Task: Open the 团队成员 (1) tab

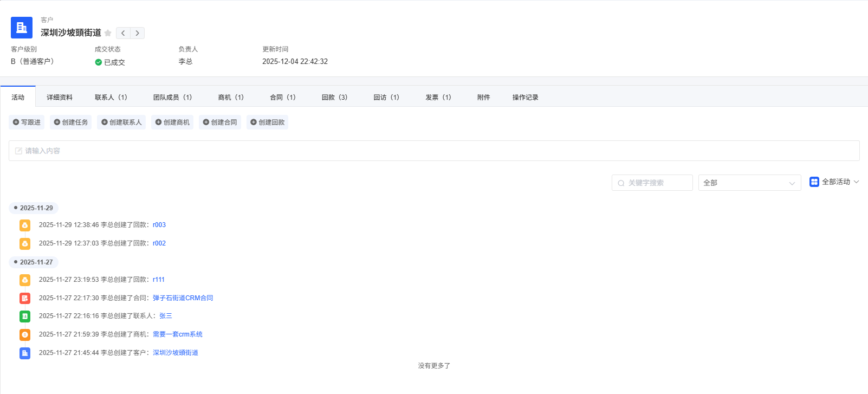Action: [x=173, y=97]
